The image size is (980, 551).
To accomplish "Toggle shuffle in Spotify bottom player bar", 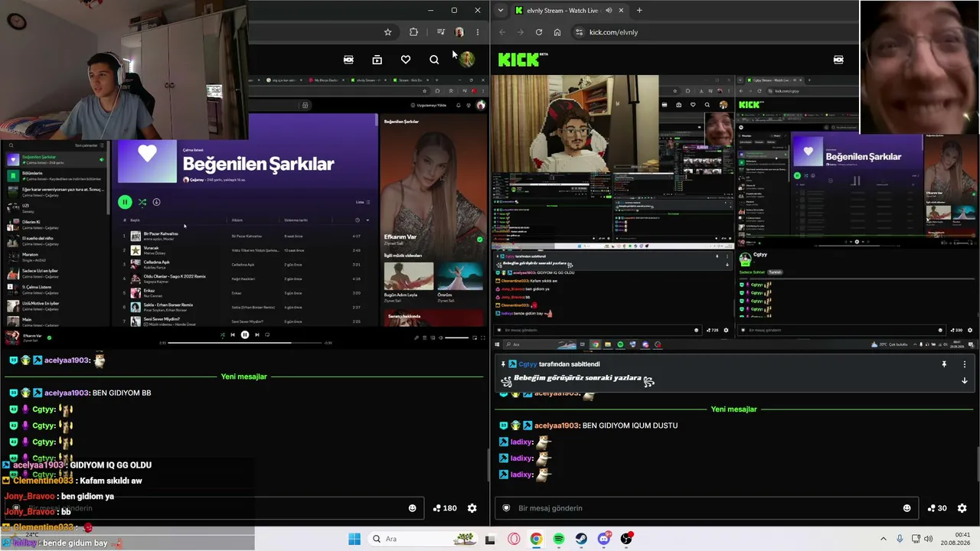I will point(223,334).
